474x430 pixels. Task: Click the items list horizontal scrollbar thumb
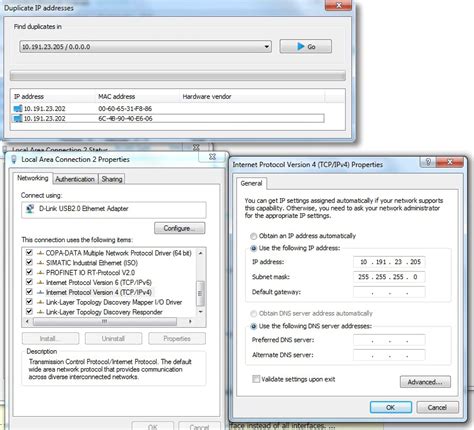coord(105,322)
